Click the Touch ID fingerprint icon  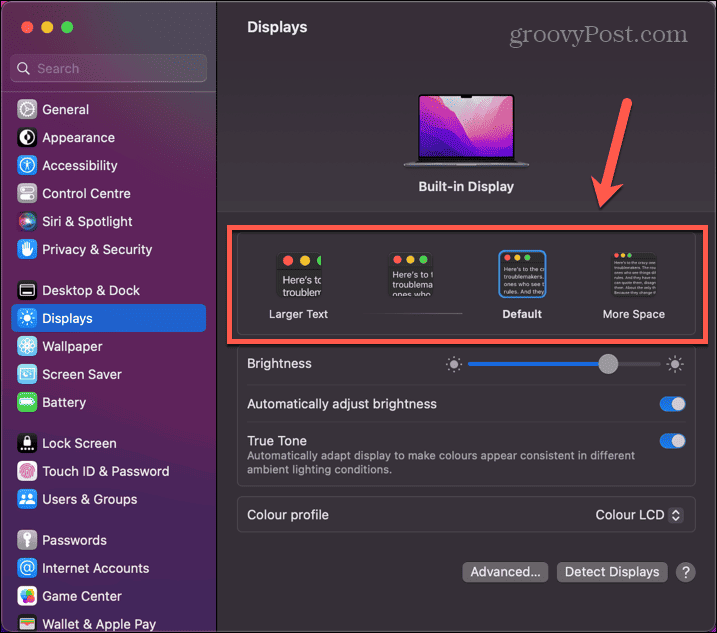pos(27,471)
